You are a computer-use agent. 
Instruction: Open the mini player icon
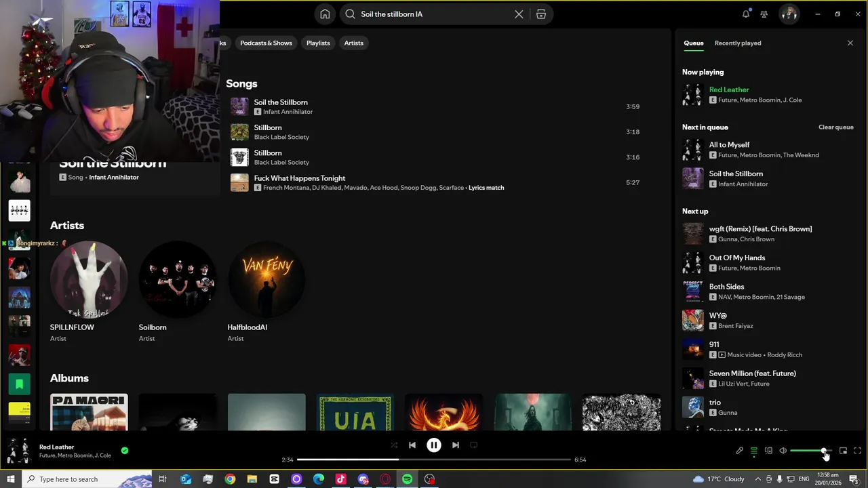click(843, 451)
